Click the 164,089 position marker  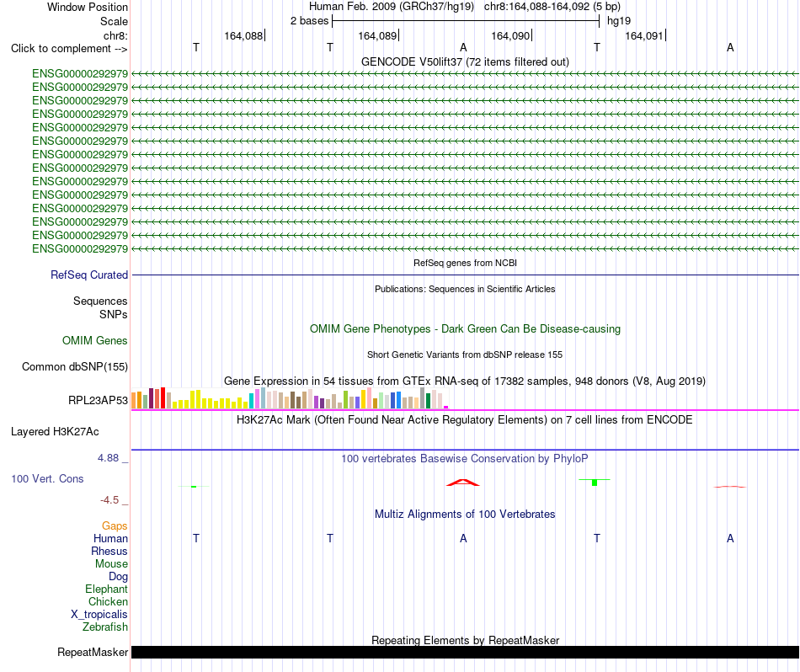coord(377,35)
